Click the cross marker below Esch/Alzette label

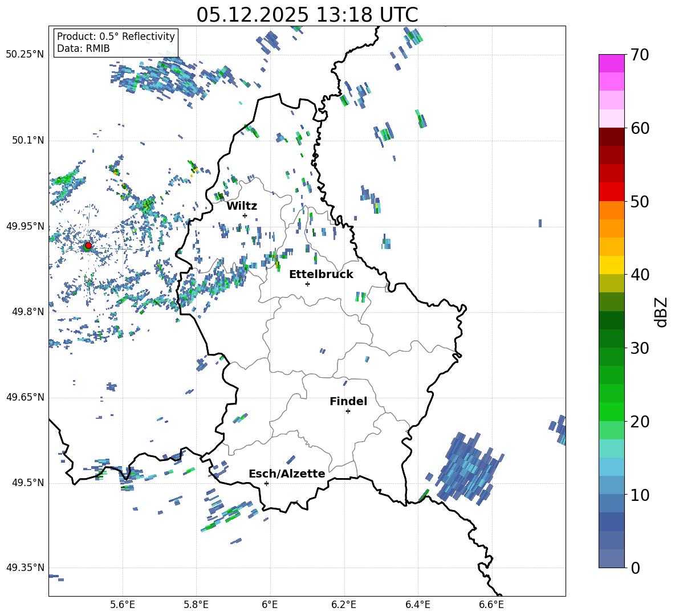pos(266,483)
